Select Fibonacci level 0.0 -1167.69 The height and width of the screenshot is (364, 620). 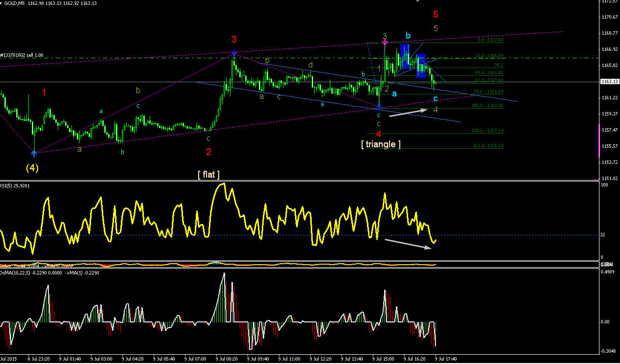click(491, 41)
